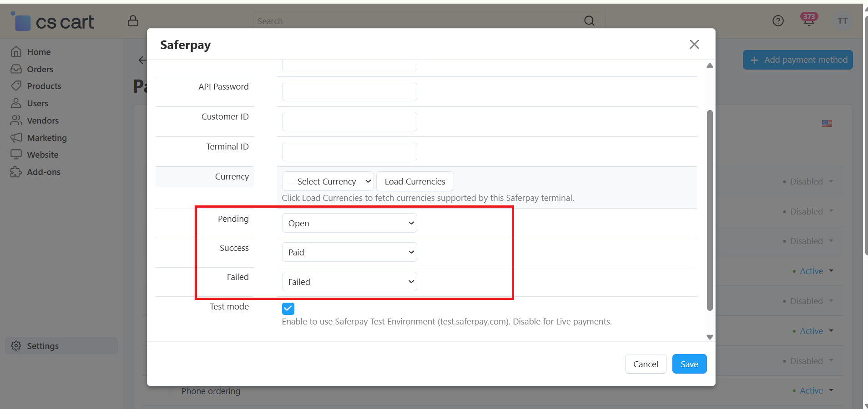The image size is (868, 409).
Task: Click the back arrow behind dialog
Action: pyautogui.click(x=142, y=60)
